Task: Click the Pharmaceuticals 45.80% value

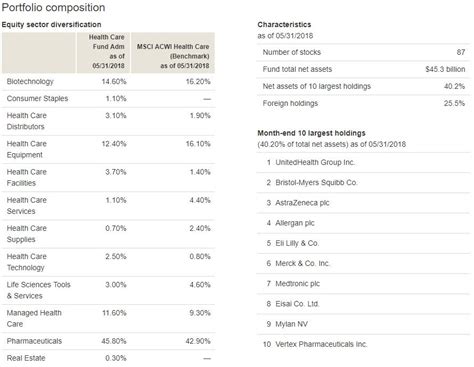Action: [x=114, y=341]
